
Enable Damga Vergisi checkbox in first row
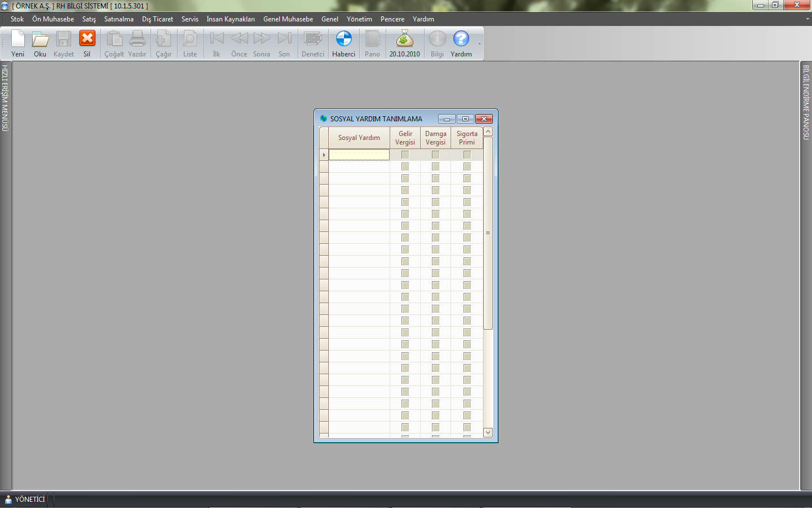[x=435, y=155]
